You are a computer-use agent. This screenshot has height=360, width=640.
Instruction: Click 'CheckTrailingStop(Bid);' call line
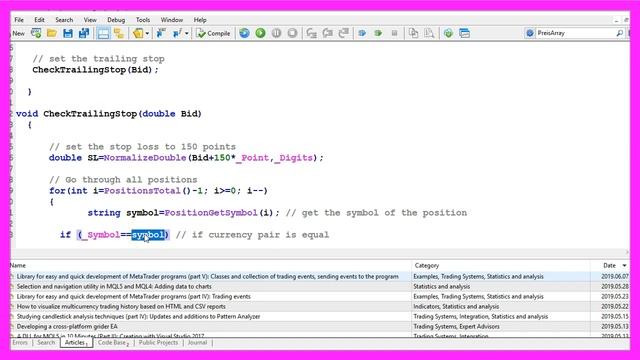pyautogui.click(x=96, y=70)
